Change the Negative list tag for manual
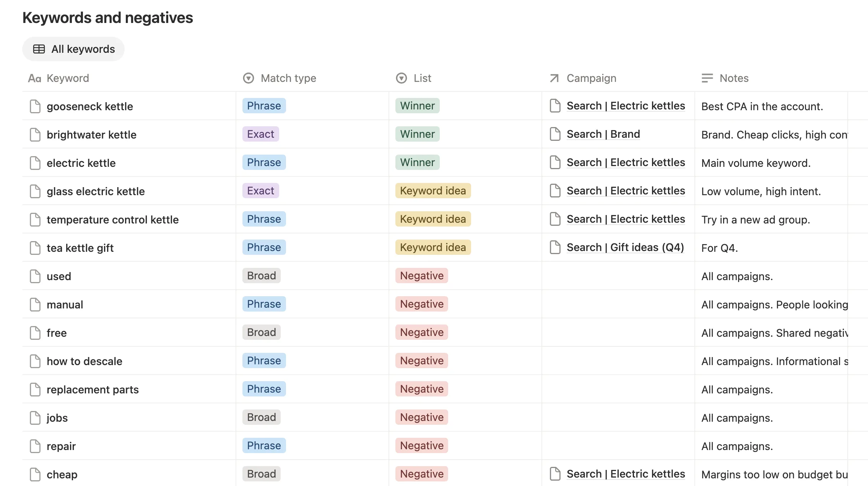Viewport: 868px width, 486px height. tap(421, 304)
